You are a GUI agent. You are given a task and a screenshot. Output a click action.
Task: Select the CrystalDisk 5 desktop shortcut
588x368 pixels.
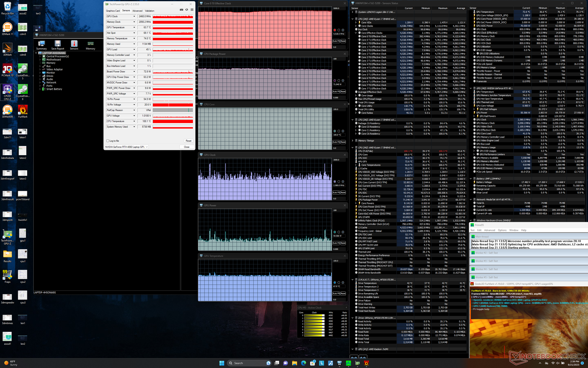point(23,71)
